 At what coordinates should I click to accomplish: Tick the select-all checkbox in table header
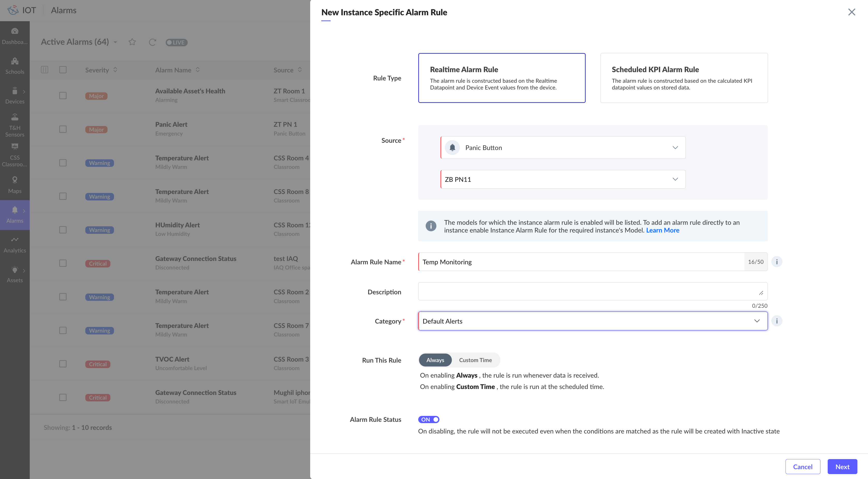(x=63, y=70)
